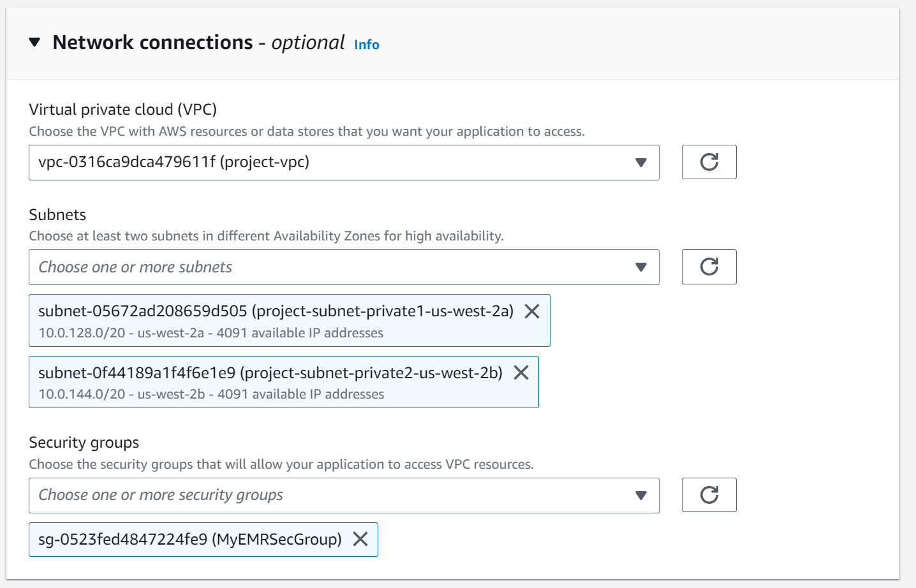Viewport: 916px width, 588px height.
Task: Click the 'Choose one or more subnets' placeholder
Action: click(x=135, y=267)
